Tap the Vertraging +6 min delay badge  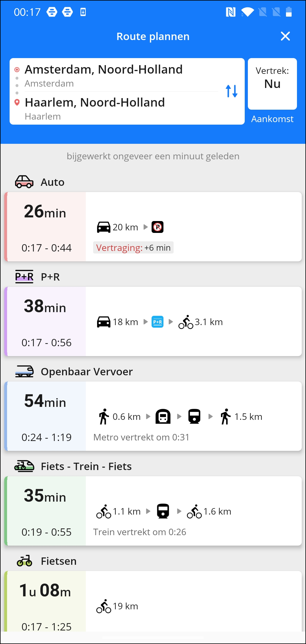tap(133, 248)
